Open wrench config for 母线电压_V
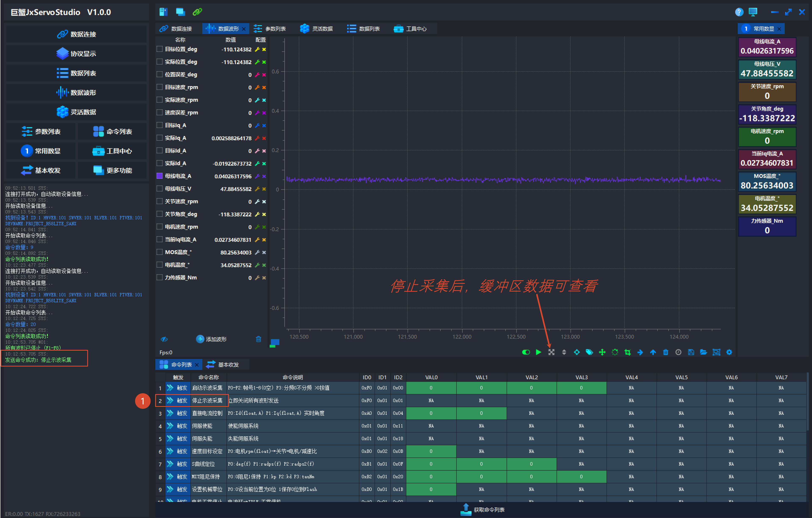This screenshot has height=518, width=812. coord(257,189)
